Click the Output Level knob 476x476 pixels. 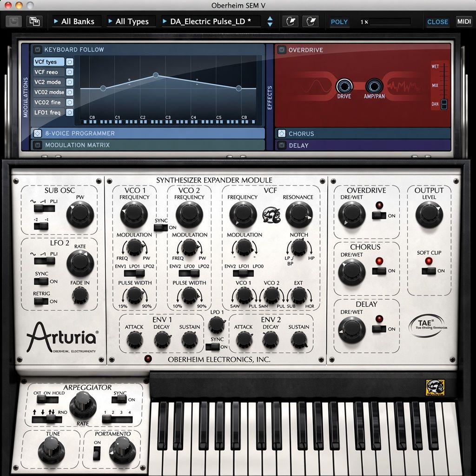(429, 214)
